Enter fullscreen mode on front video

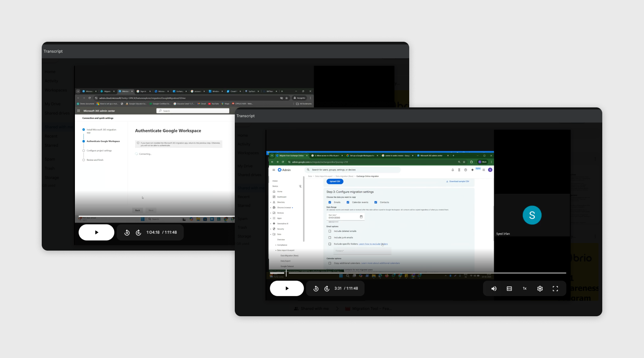click(x=555, y=289)
